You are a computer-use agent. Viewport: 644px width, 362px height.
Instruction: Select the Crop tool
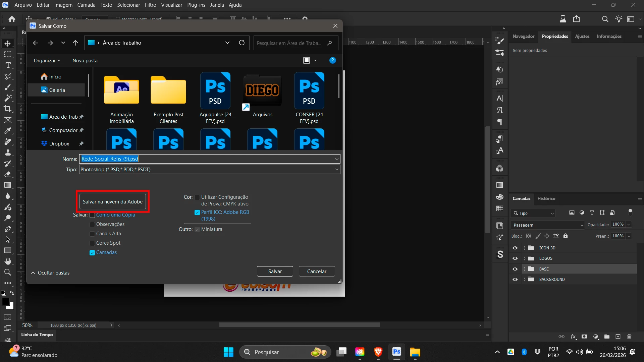(x=8, y=109)
